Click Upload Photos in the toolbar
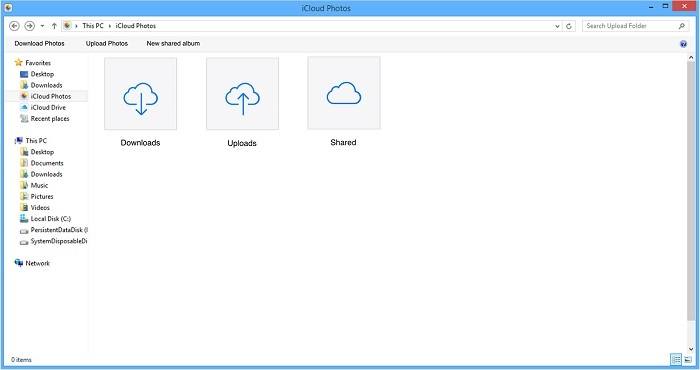Viewport: 700px width, 370px height. tap(107, 43)
